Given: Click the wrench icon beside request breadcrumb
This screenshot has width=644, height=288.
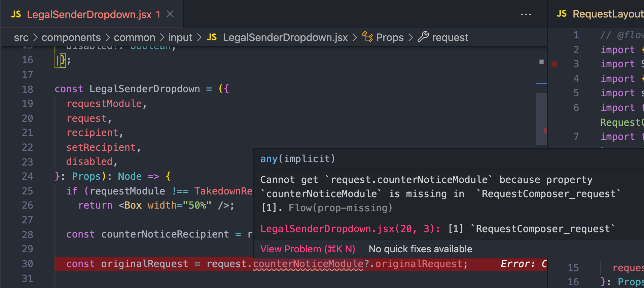Looking at the screenshot, I should pyautogui.click(x=423, y=37).
